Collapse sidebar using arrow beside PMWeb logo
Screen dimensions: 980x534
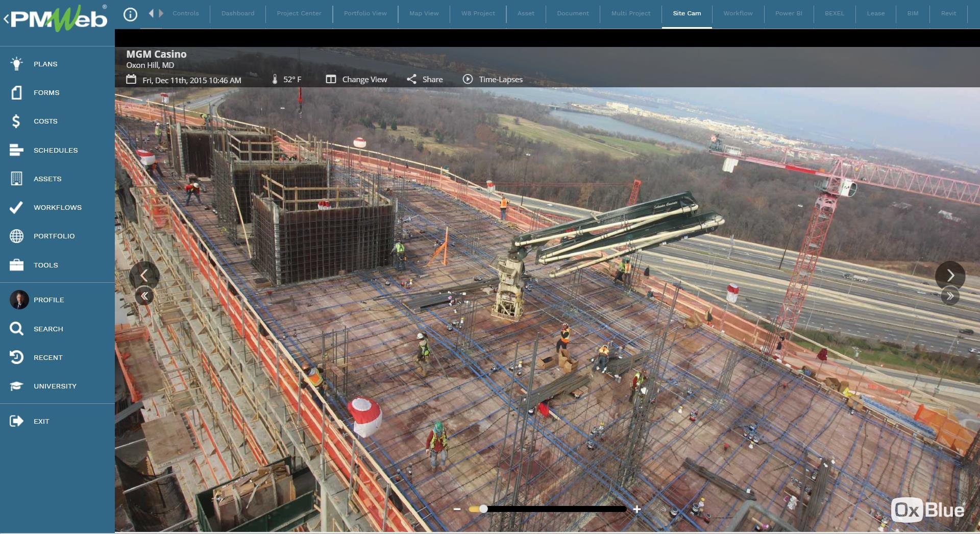click(x=6, y=19)
